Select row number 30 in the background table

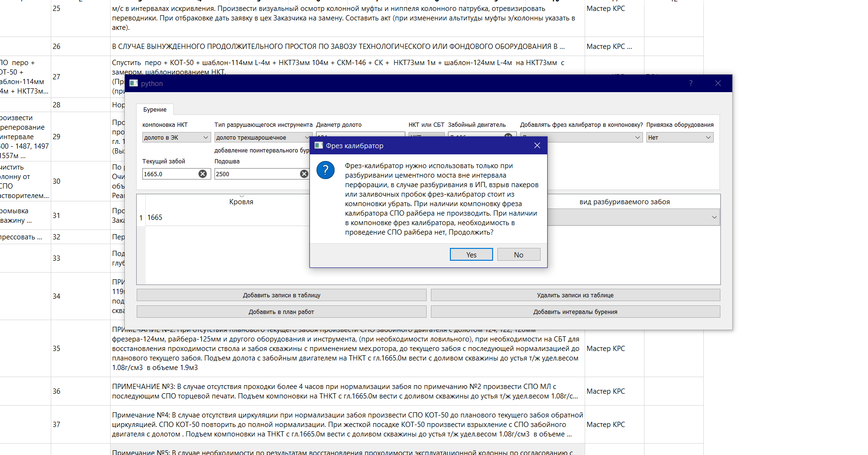pyautogui.click(x=81, y=181)
